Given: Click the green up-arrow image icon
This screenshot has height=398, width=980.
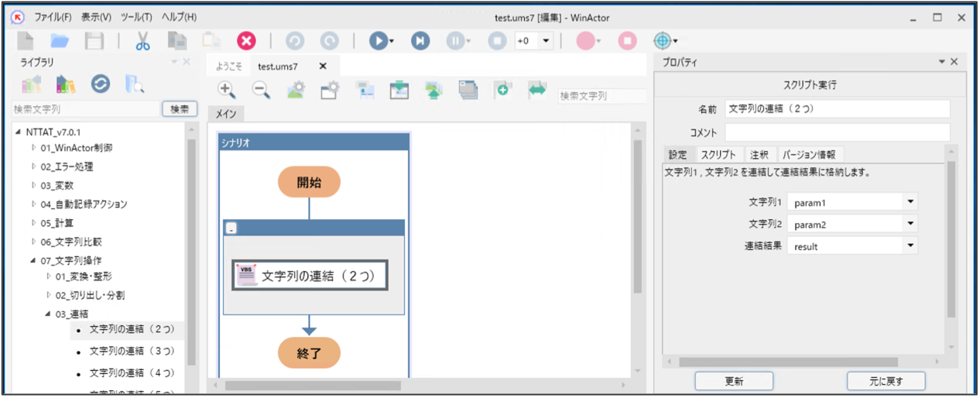Looking at the screenshot, I should 433,90.
